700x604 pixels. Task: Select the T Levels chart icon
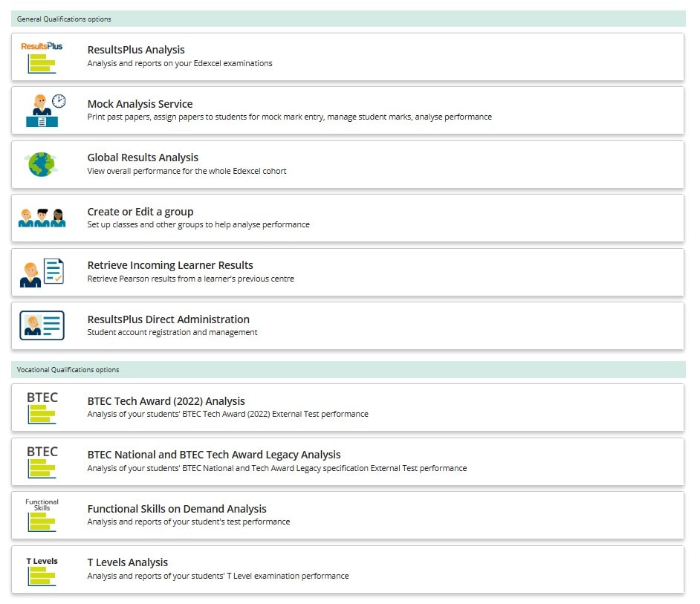[x=42, y=569]
